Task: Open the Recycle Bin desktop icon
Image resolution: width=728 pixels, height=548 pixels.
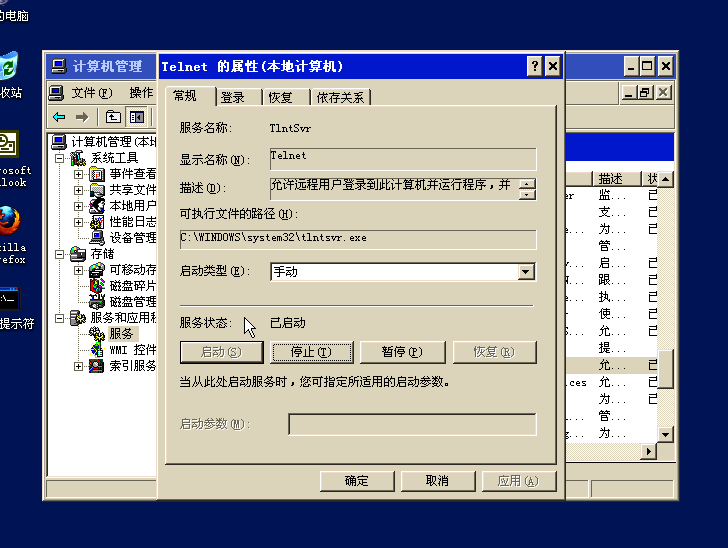Action: tap(8, 66)
